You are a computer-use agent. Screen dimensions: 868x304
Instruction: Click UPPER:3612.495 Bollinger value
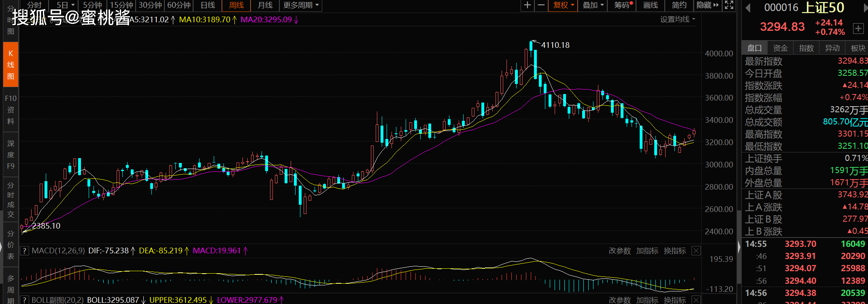click(x=178, y=300)
